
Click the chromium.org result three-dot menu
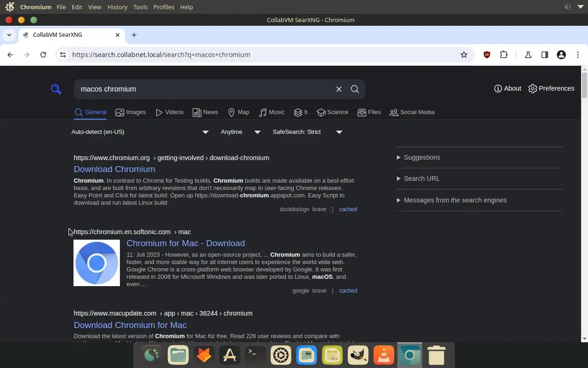click(x=333, y=209)
